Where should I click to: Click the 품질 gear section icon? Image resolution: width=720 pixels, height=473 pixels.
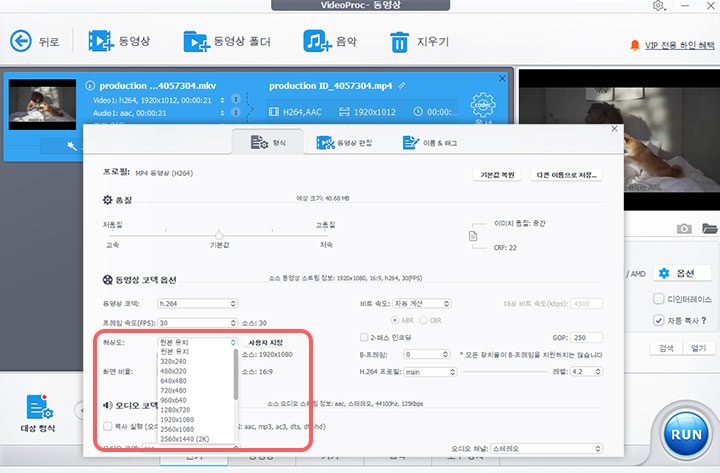[x=107, y=200]
